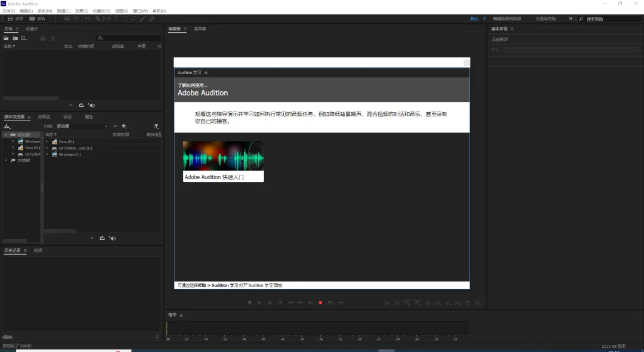Open the 效果(S) menu
The image size is (644, 352).
point(82,11)
